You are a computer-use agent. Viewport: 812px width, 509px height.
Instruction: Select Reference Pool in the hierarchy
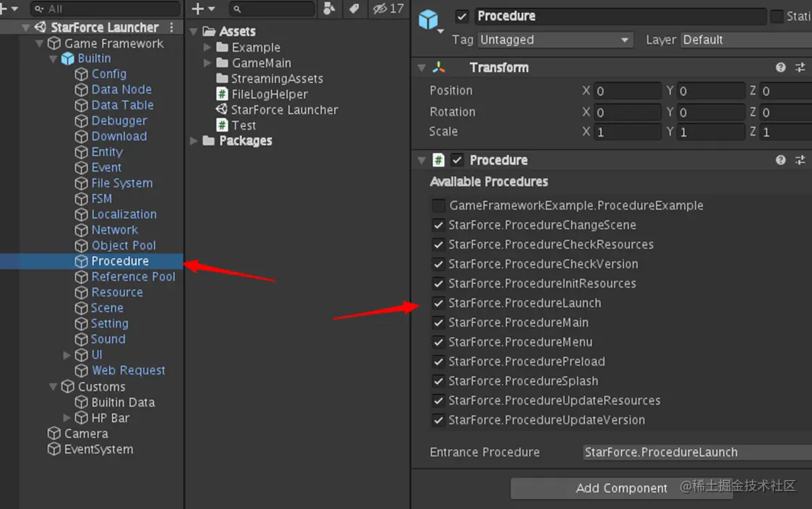click(133, 277)
